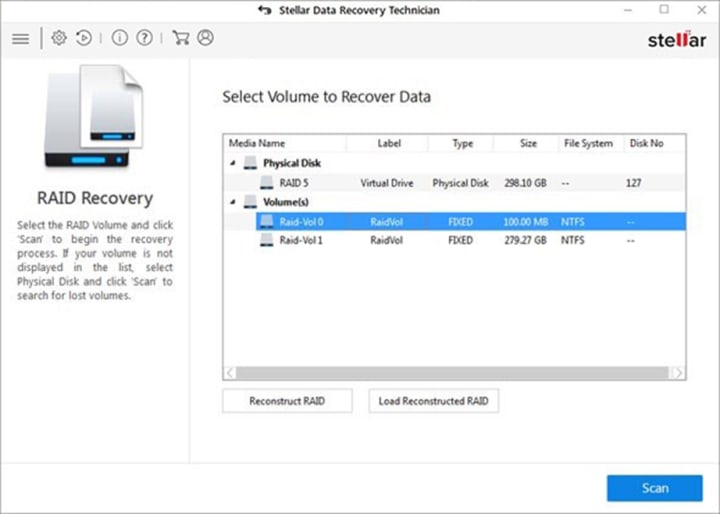The image size is (720, 514).
Task: Click the 100.00 MB size cell
Action: [x=526, y=222]
